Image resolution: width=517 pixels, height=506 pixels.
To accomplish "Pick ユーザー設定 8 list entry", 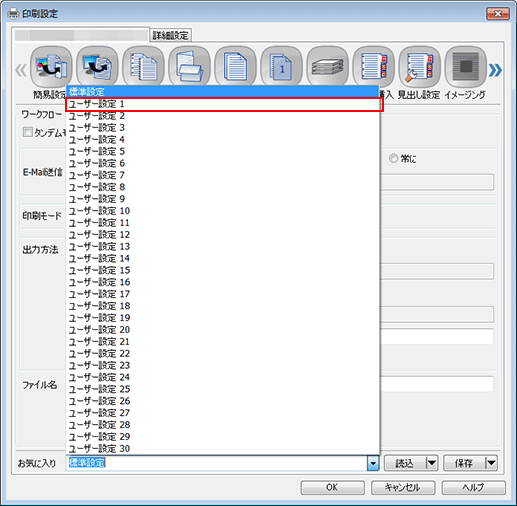I will [x=222, y=187].
